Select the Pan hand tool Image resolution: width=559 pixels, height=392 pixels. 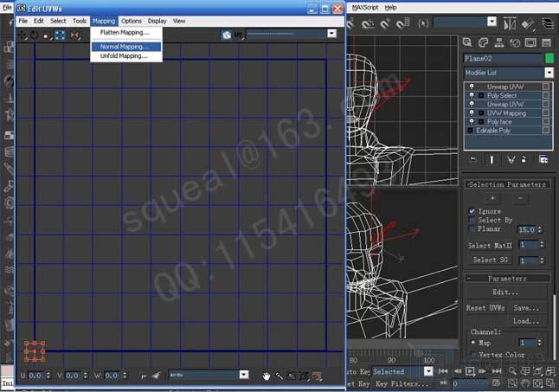coord(267,376)
